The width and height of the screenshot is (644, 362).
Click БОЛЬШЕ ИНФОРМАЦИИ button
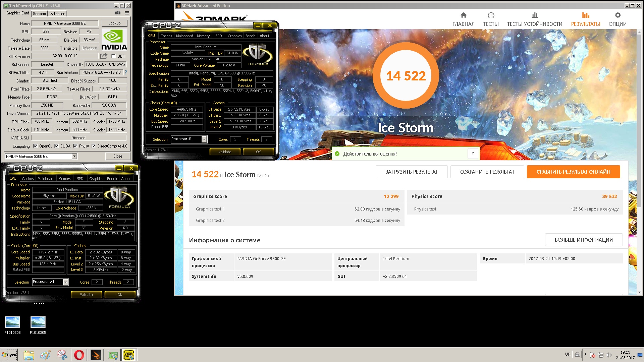point(584,240)
